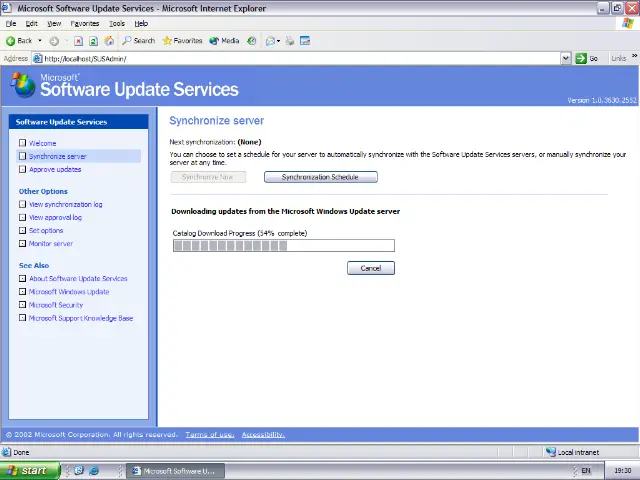Click the Catalog Download Progress bar

284,245
